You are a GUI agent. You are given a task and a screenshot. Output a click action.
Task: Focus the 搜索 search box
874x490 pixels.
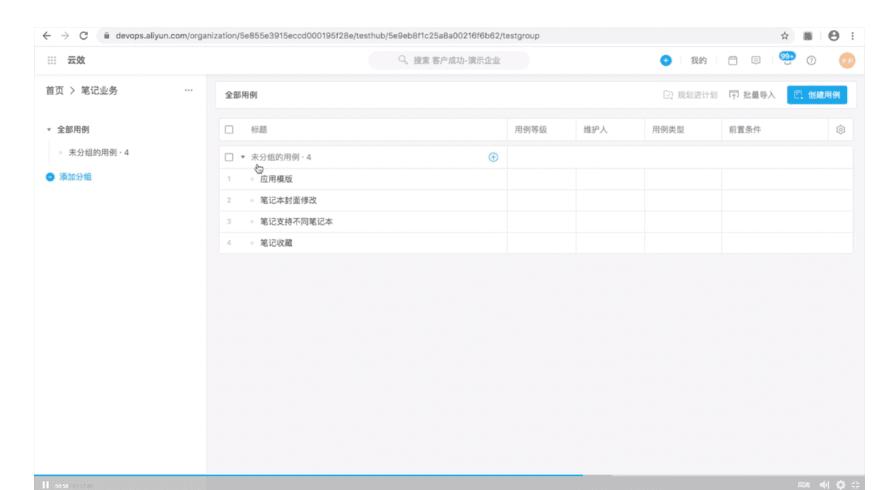(449, 60)
